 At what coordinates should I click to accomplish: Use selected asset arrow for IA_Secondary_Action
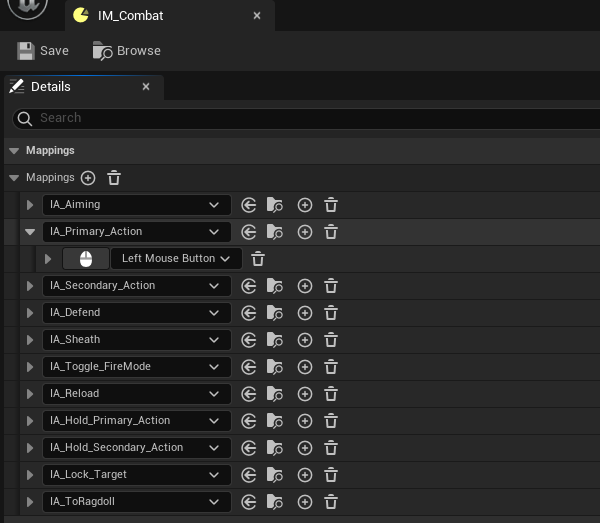[250, 286]
